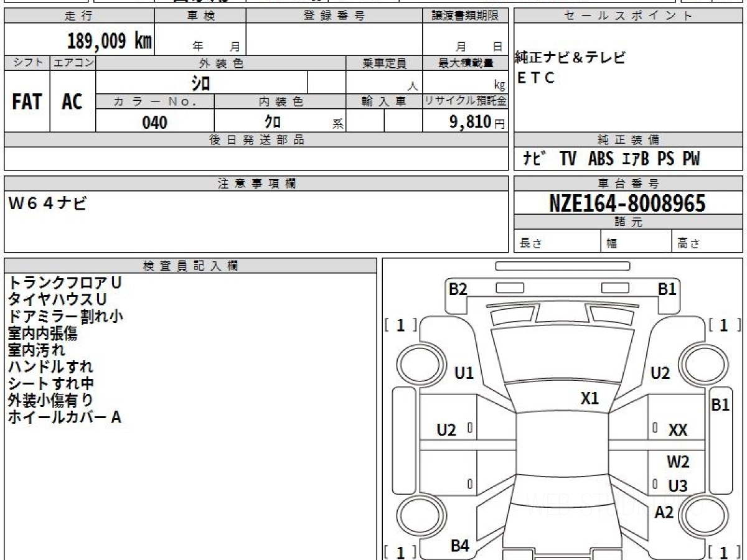This screenshot has width=747, height=560.
Task: Select the ETC sales point line
Action: [536, 78]
